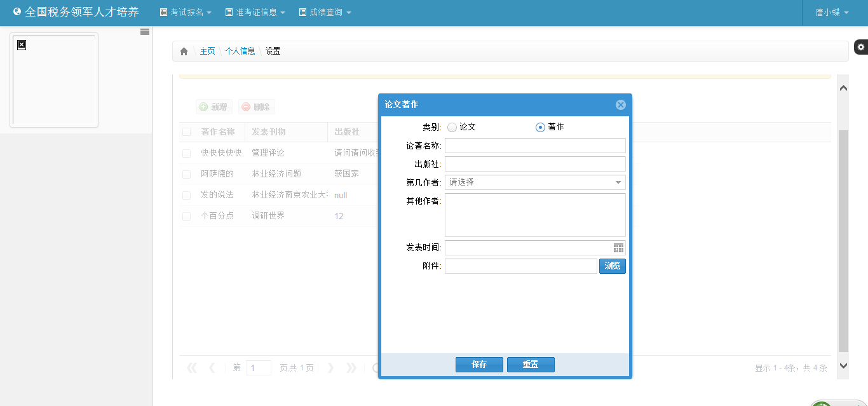Viewport: 868px width, 406px height.
Task: Tick the checkbox for row 阿萨德的
Action: tap(186, 174)
